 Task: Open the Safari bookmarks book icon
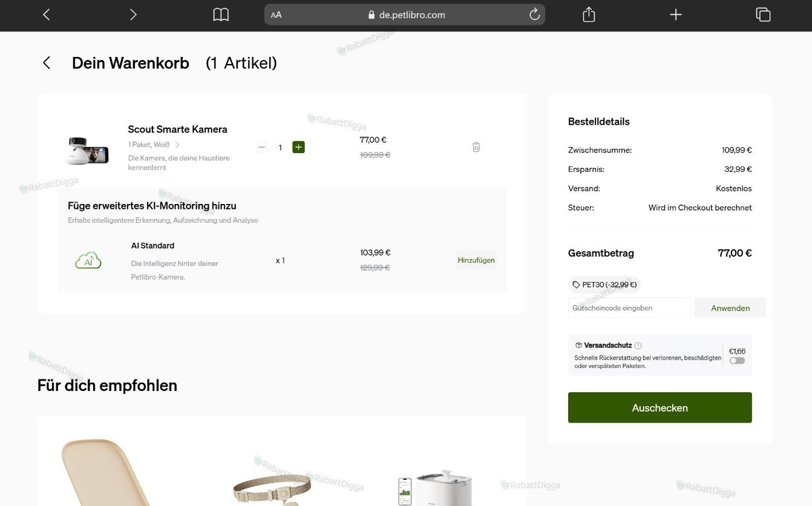[221, 15]
